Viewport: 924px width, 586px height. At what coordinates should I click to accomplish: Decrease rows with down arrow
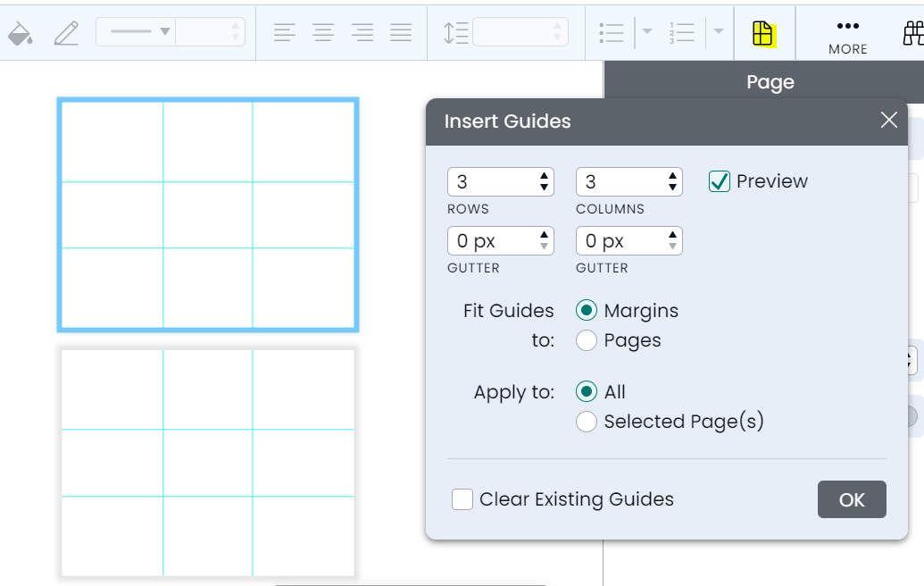click(544, 188)
